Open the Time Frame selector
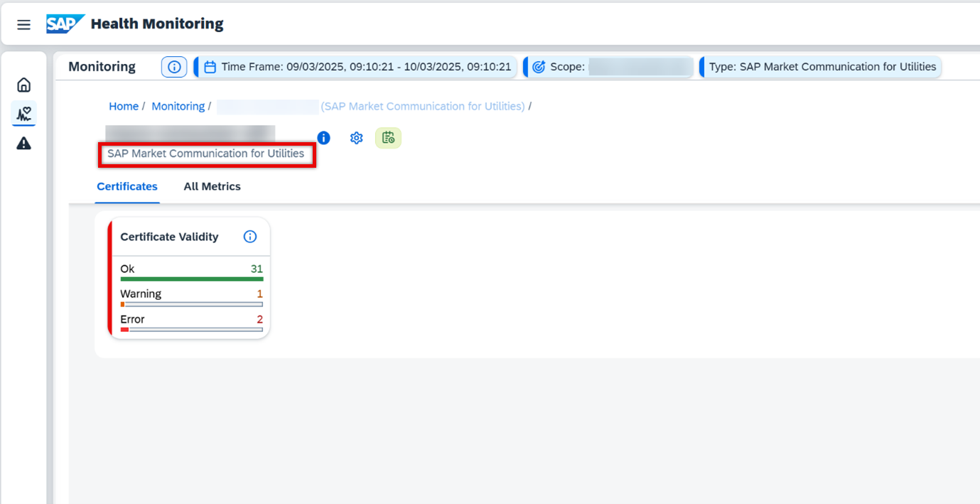The height and width of the screenshot is (504, 980). click(357, 67)
